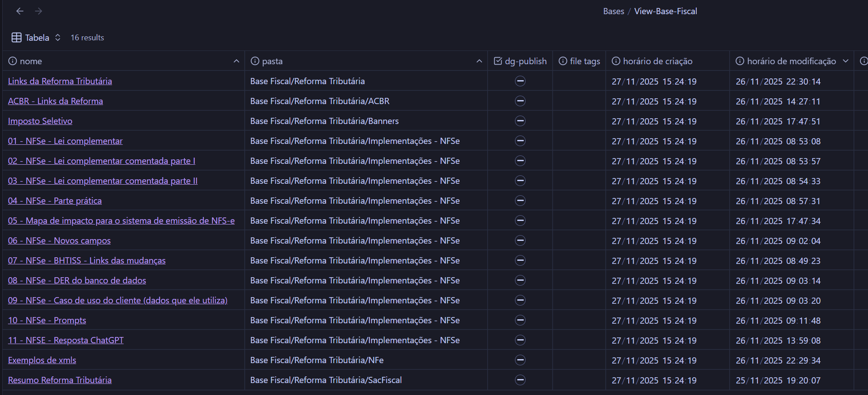
Task: Expand horário de modificação column sort chevron
Action: [x=845, y=61]
